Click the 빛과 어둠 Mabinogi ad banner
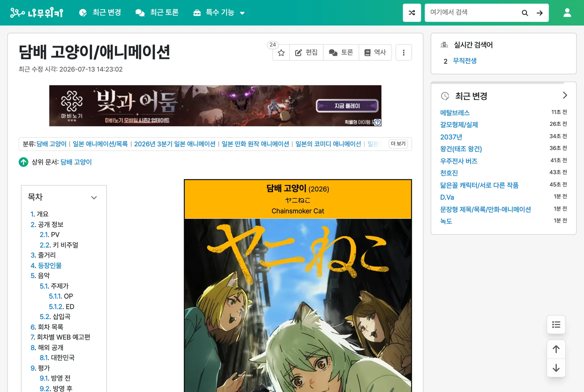The width and height of the screenshot is (584, 392). point(215,106)
